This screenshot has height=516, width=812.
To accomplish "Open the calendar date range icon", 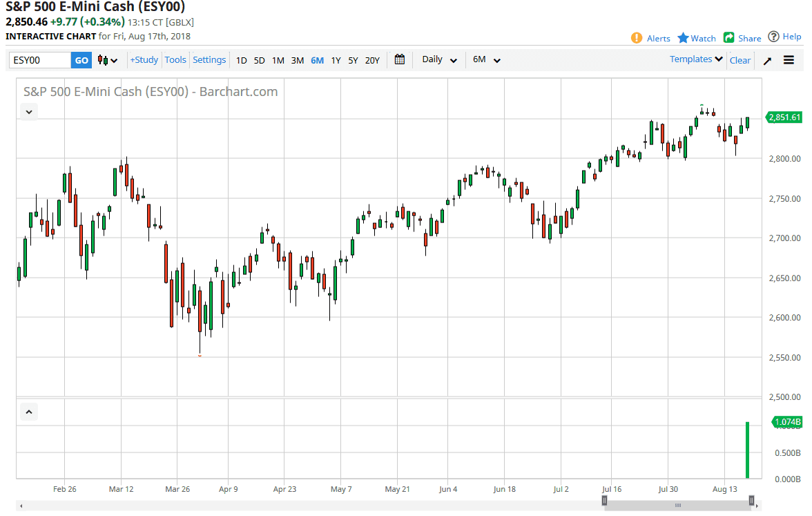I will click(399, 60).
